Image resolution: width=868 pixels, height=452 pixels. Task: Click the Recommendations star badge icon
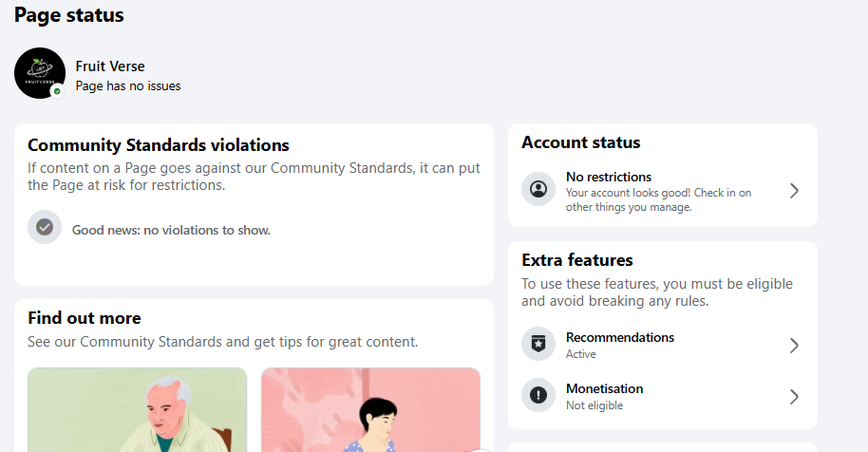pyautogui.click(x=538, y=344)
